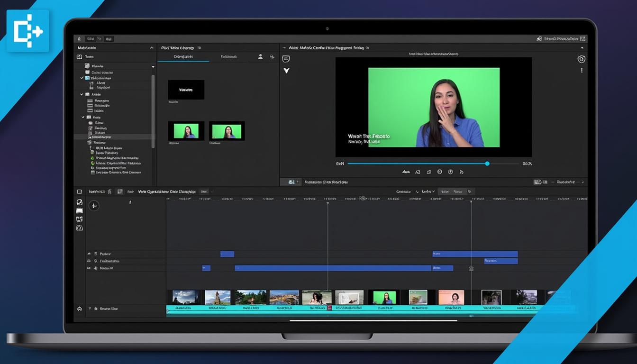The image size is (637, 364).
Task: Select the green-screen thumbnail in the timeline filmstrip
Action: click(384, 297)
